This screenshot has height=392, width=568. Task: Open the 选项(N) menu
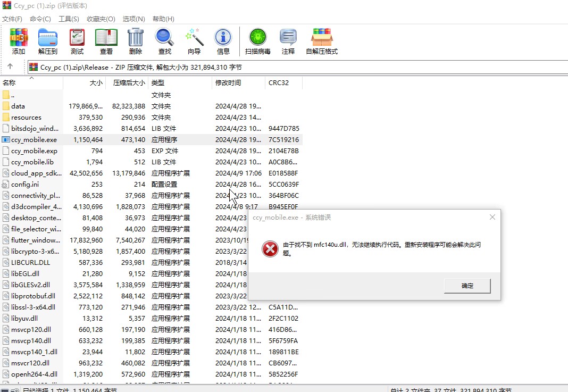pyautogui.click(x=133, y=19)
